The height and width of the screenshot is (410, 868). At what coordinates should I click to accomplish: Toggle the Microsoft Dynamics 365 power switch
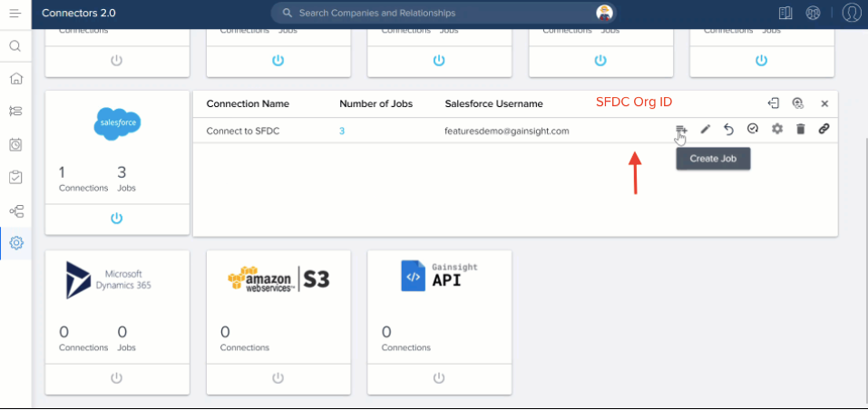click(x=116, y=378)
